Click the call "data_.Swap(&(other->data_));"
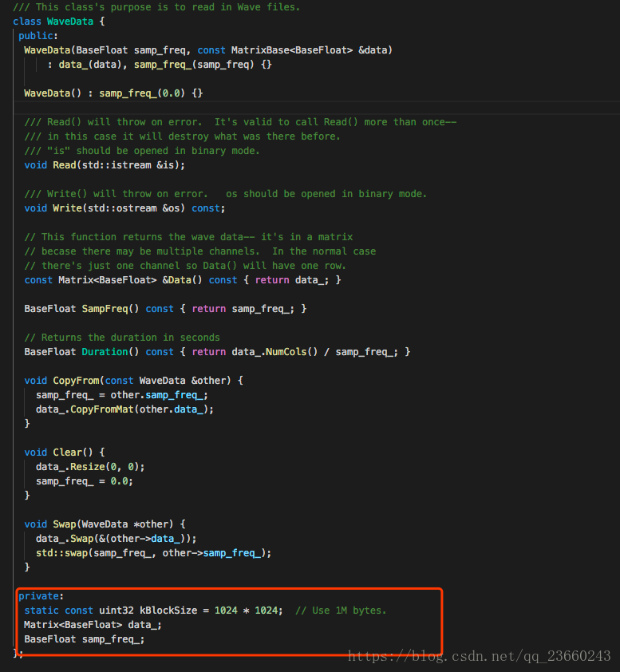Viewport: 620px width, 672px height. (x=116, y=539)
